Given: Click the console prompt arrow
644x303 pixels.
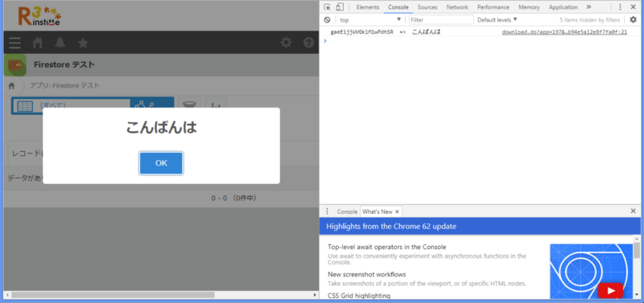Looking at the screenshot, I should [325, 40].
